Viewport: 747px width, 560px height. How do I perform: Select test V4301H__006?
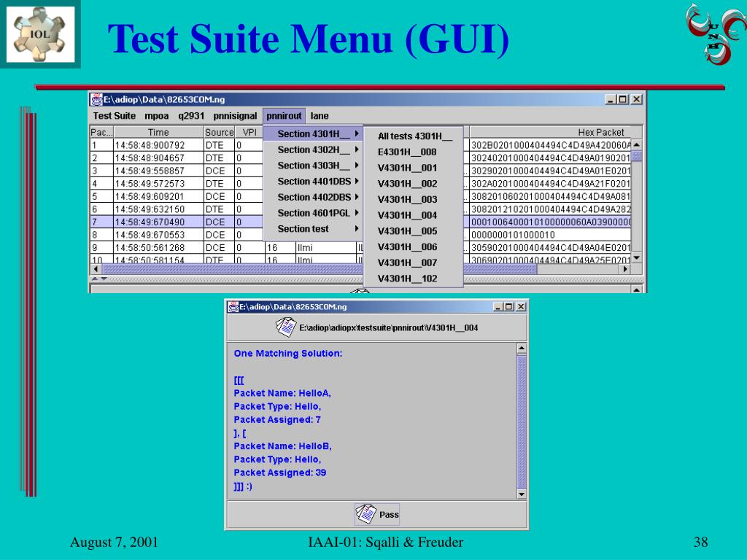point(414,246)
